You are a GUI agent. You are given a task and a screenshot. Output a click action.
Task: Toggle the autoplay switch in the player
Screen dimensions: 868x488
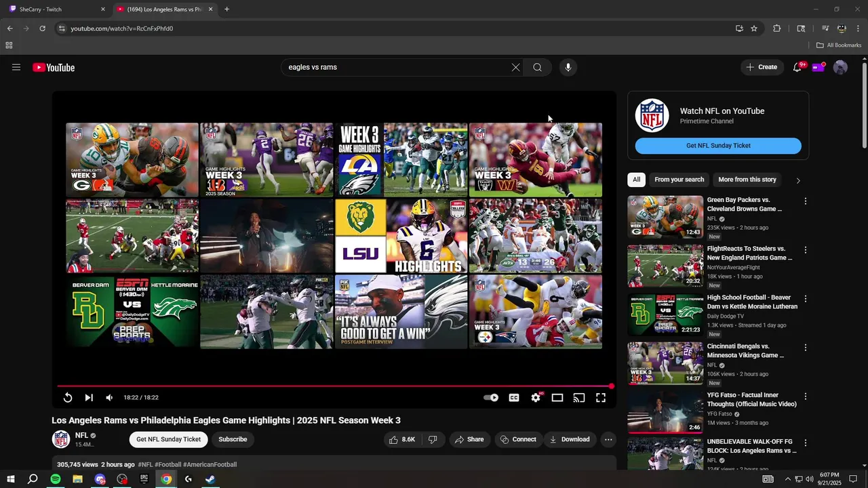point(491,398)
